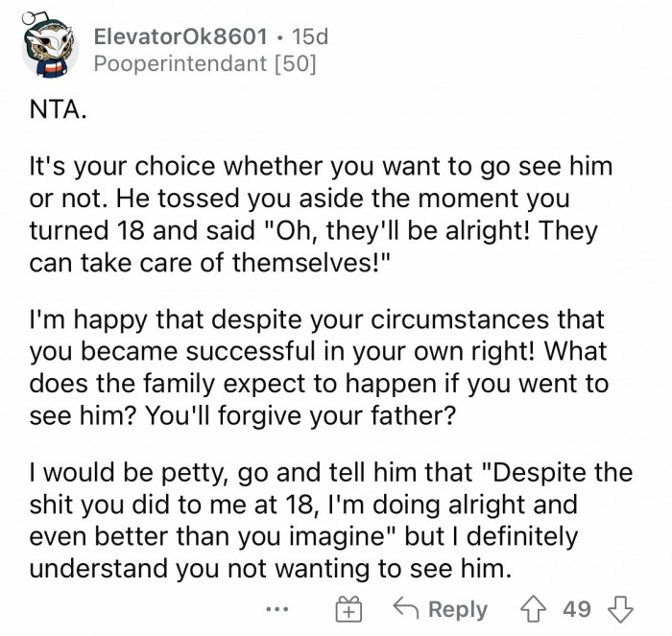Click the Pooperintendant [50] user flair
Viewport: 672px width, 636px height.
[x=205, y=65]
